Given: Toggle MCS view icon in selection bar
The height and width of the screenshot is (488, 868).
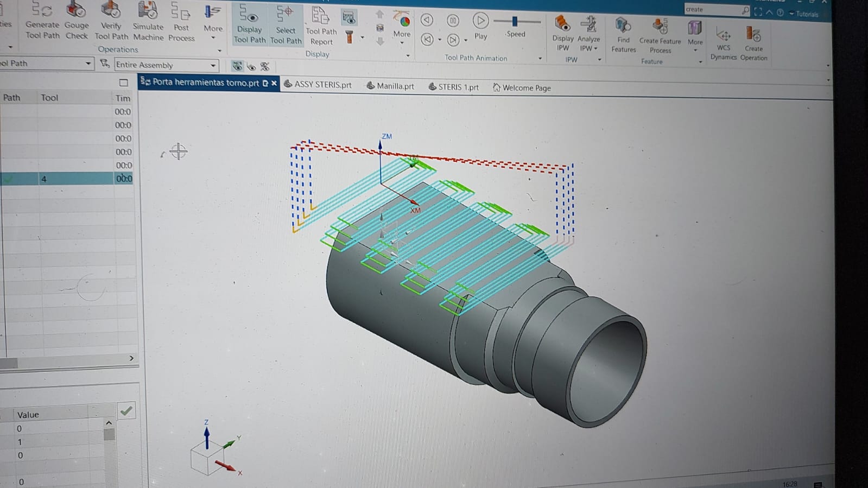Looking at the screenshot, I should point(237,66).
